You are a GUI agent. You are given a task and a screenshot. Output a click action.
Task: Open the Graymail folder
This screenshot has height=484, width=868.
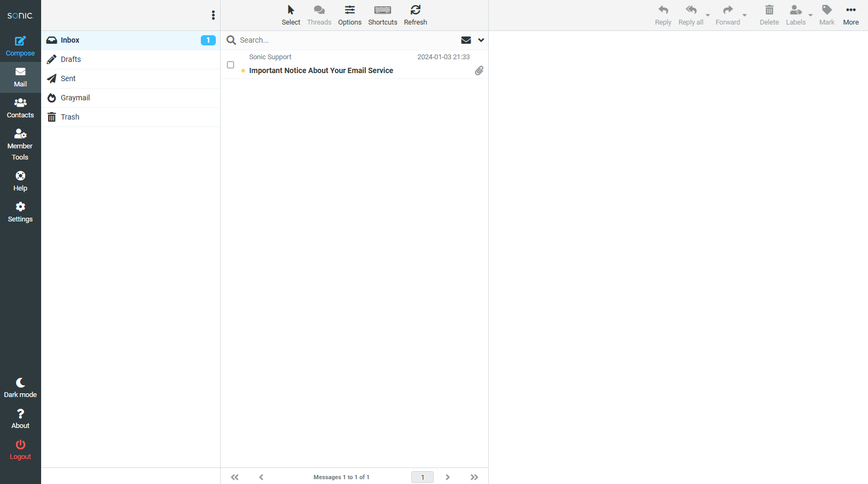(130, 98)
